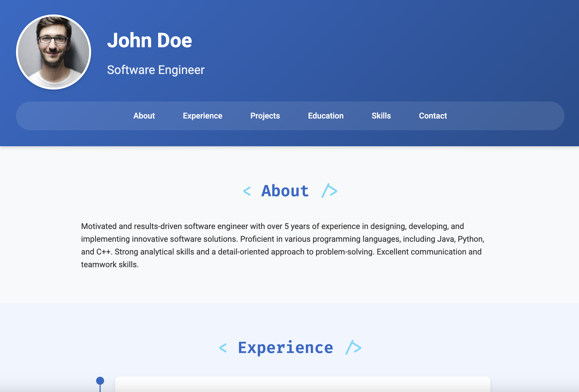Go to the Education section

(326, 116)
